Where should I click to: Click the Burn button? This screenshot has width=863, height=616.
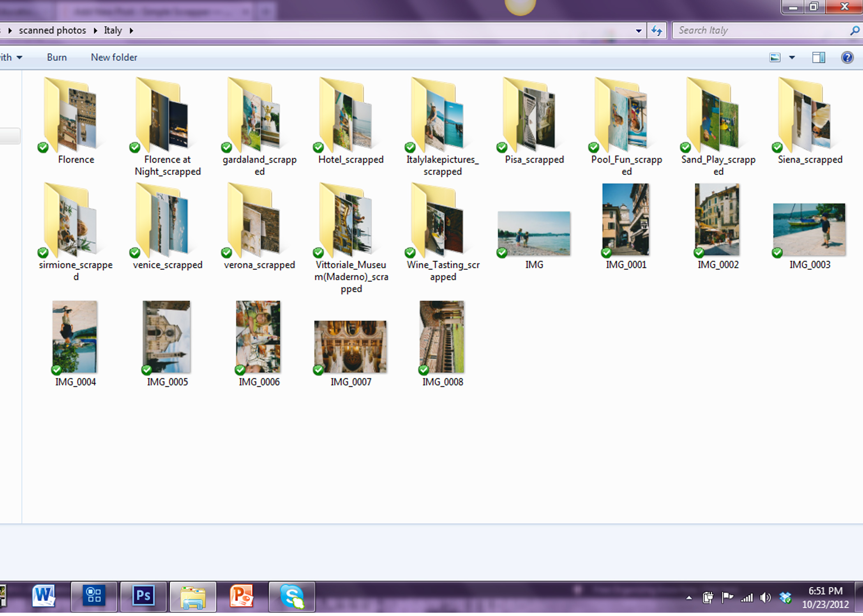tap(57, 57)
